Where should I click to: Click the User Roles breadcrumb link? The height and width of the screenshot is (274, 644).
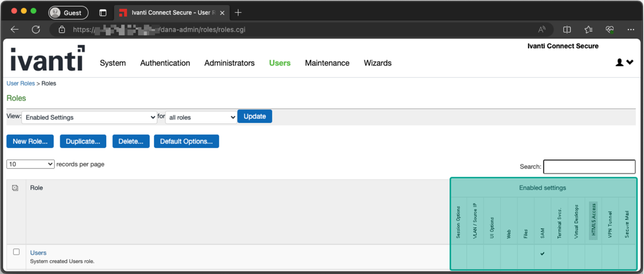(x=20, y=84)
